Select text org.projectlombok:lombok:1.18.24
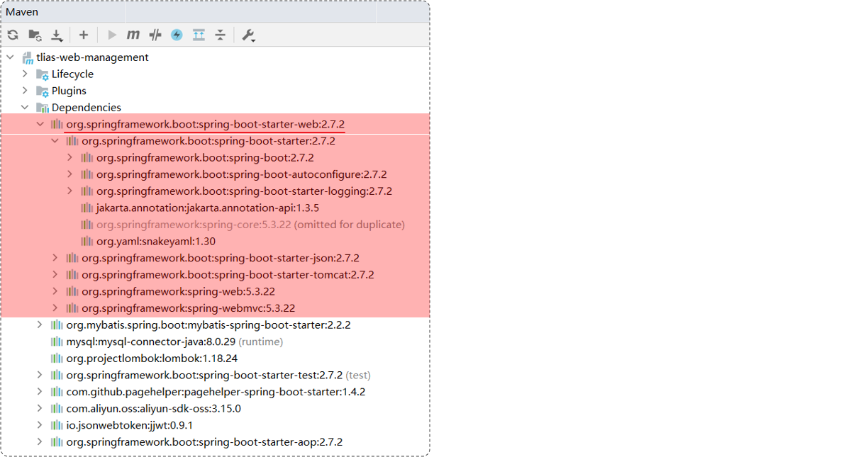 click(152, 359)
